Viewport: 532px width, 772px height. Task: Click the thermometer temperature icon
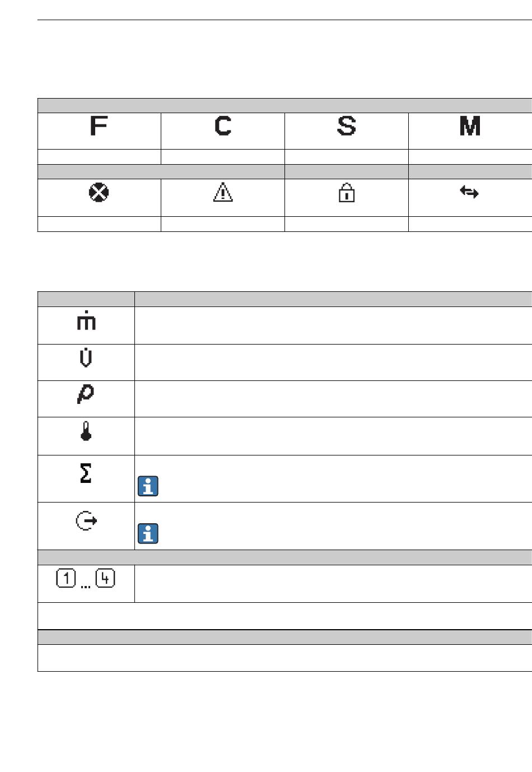click(86, 431)
